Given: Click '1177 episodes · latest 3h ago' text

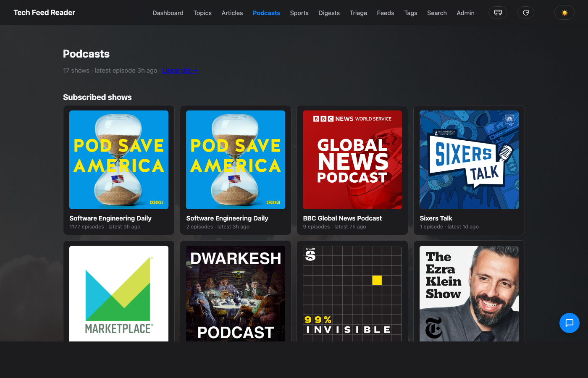Looking at the screenshot, I should click(105, 227).
